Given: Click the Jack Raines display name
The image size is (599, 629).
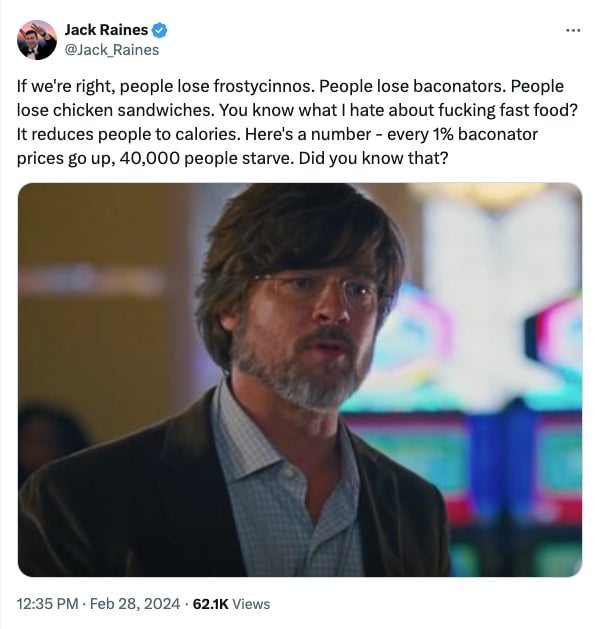Looking at the screenshot, I should coord(106,30).
